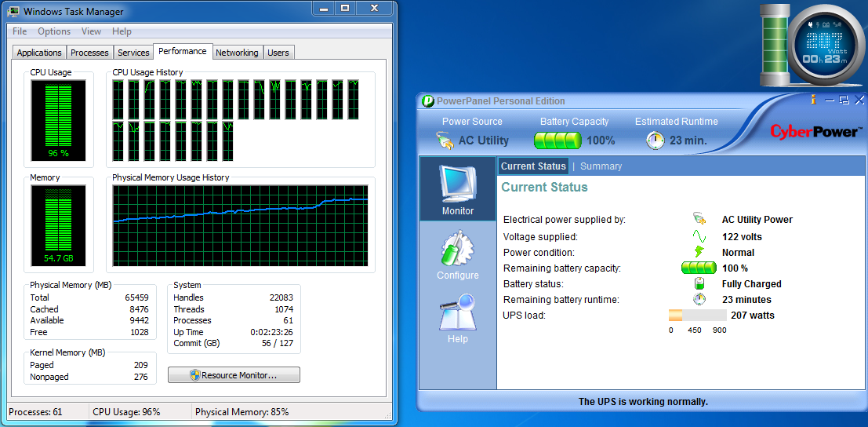The width and height of the screenshot is (868, 427).
Task: Click the UPS load bar showing 207 watts
Action: point(698,315)
